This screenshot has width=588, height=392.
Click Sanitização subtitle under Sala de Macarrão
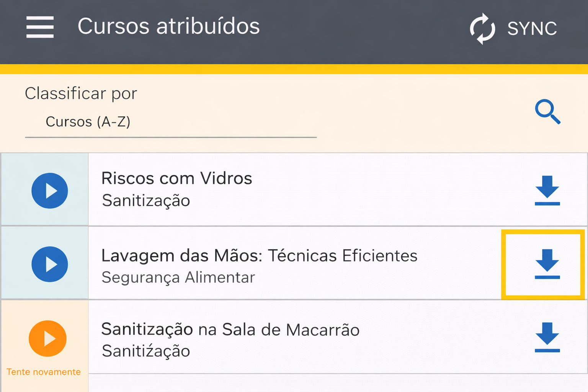coord(146,351)
